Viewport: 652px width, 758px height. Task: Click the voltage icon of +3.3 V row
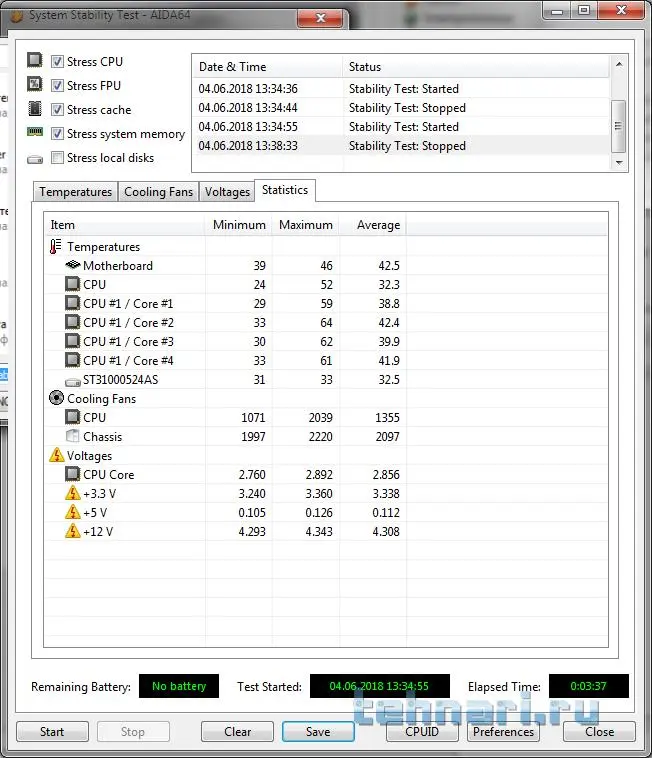(72, 493)
